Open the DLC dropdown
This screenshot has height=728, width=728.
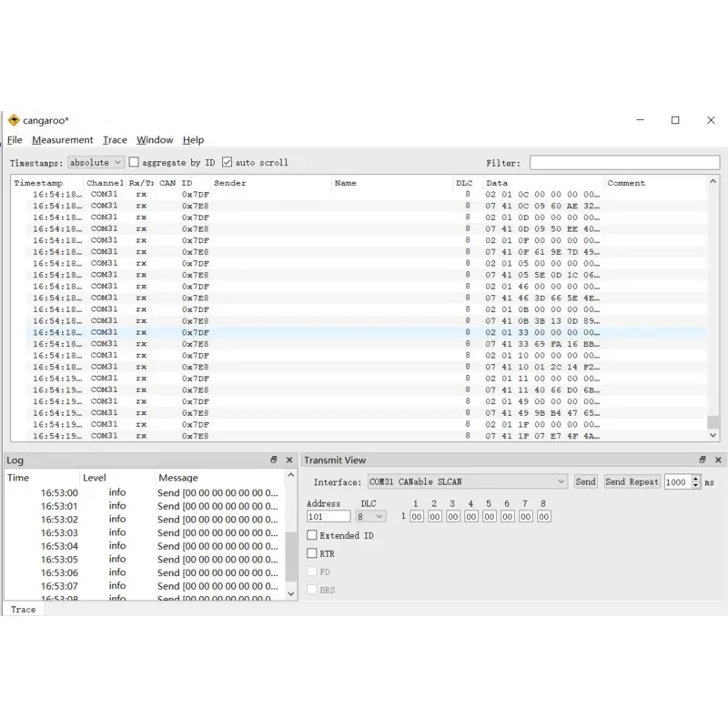pyautogui.click(x=370, y=516)
